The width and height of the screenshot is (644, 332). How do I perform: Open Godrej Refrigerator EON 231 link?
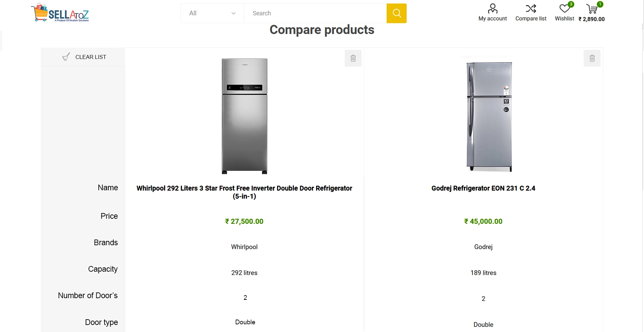click(x=483, y=188)
